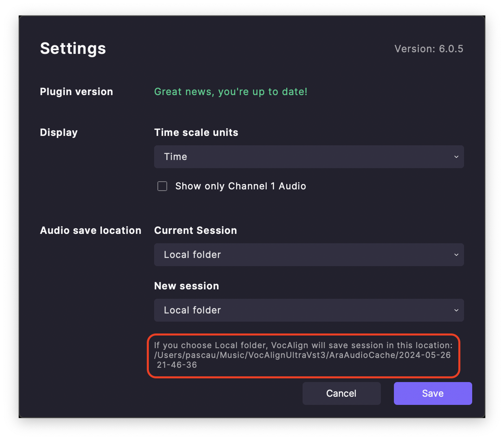Click the chevron on New session dropdown
Viewport: 504px width, 440px height.
(456, 310)
